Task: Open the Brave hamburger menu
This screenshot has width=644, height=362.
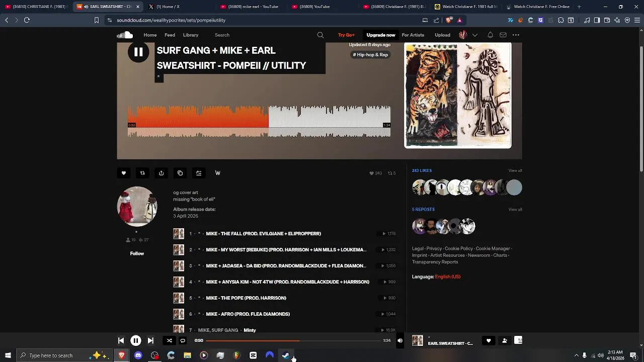Action: tap(637, 20)
